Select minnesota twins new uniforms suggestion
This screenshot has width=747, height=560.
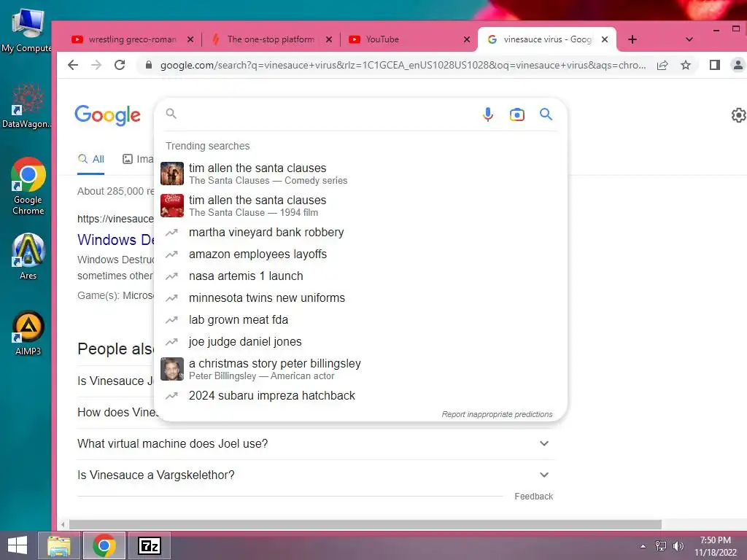[x=360, y=298]
